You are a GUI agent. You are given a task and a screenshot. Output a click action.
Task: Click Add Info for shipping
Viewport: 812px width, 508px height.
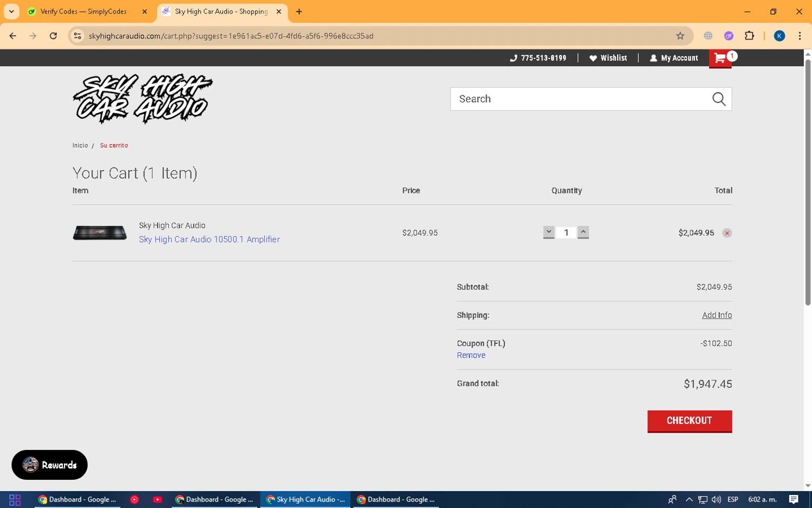(717, 315)
